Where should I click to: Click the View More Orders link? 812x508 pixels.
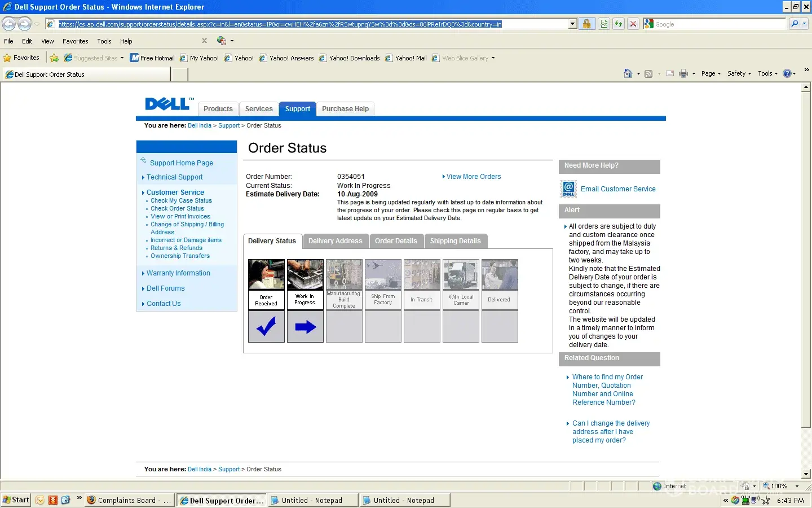coord(474,177)
